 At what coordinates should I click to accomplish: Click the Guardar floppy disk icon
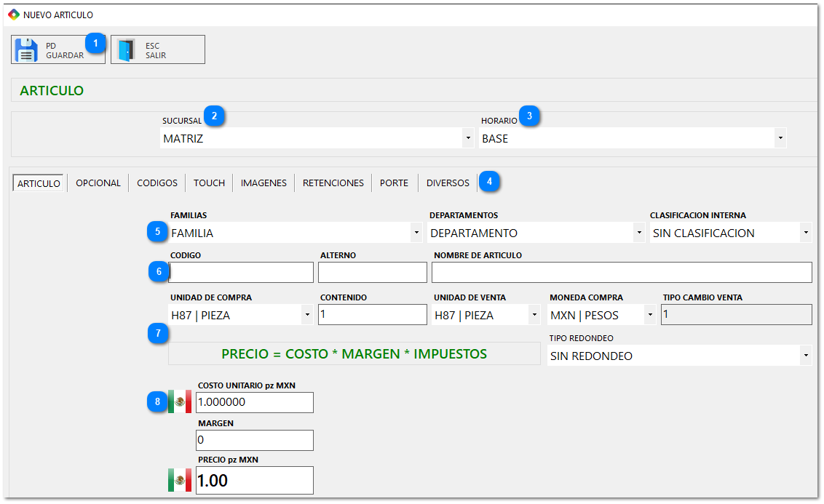[27, 50]
